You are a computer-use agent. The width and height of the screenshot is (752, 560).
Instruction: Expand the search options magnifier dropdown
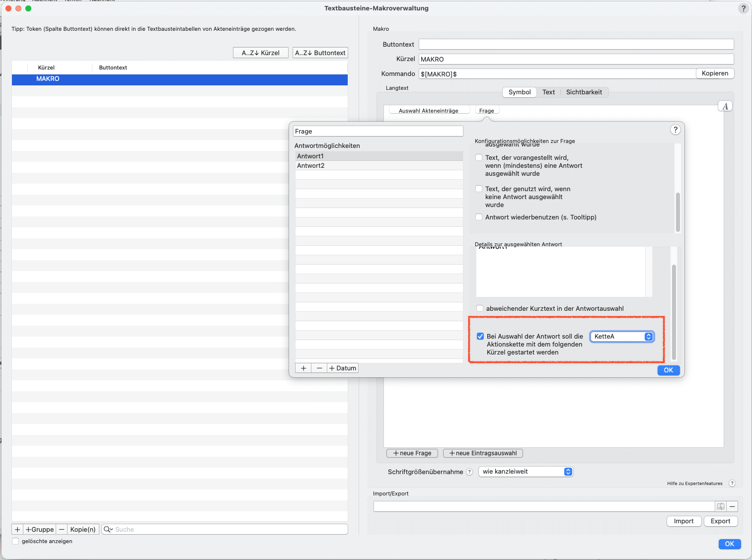click(x=108, y=529)
